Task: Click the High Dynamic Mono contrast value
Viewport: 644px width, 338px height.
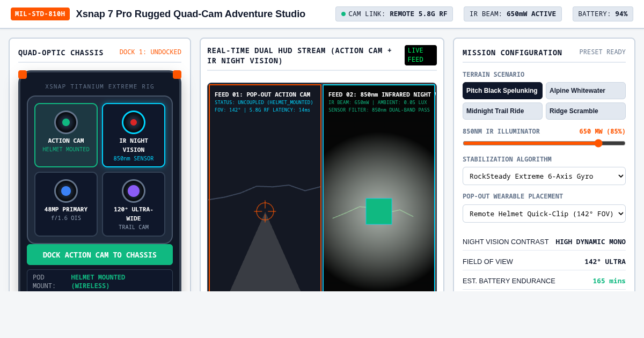Action: coord(590,241)
